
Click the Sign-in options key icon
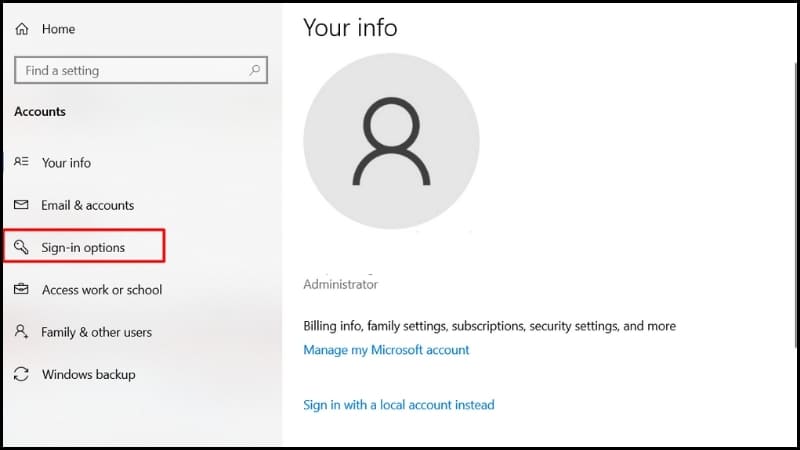[21, 247]
